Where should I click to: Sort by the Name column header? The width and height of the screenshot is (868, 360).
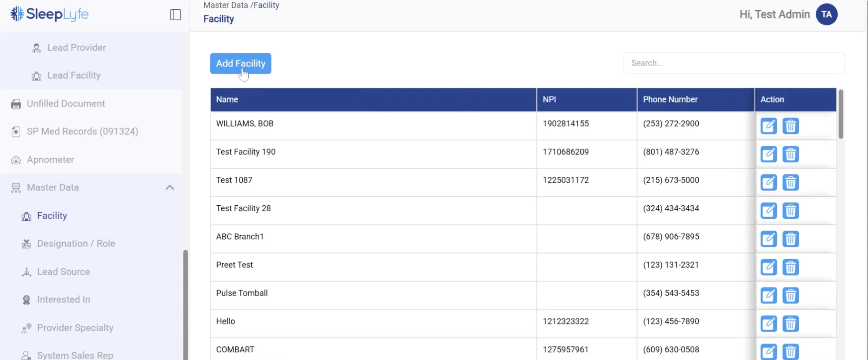pos(227,100)
